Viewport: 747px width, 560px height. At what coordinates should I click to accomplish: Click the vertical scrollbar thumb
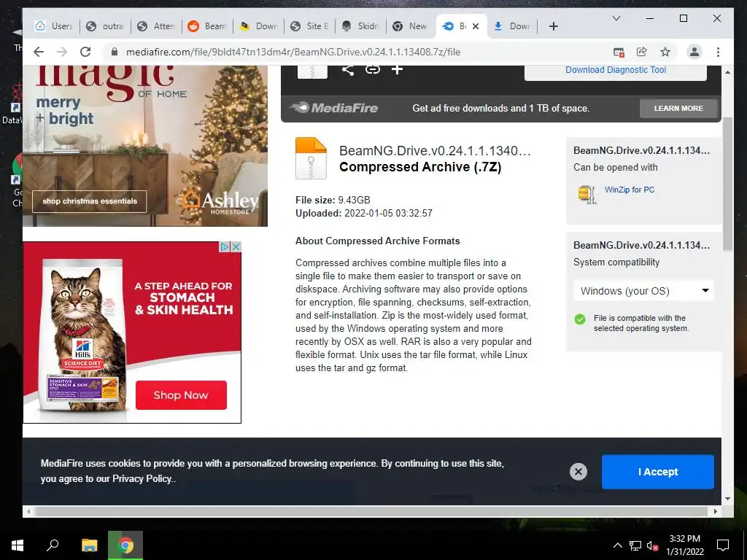pos(727,184)
